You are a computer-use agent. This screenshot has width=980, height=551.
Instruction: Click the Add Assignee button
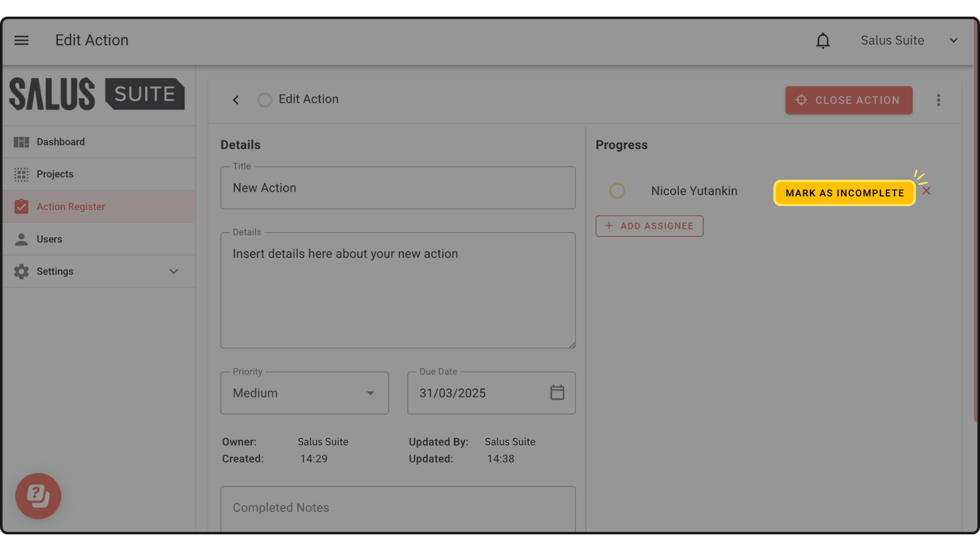coord(649,226)
